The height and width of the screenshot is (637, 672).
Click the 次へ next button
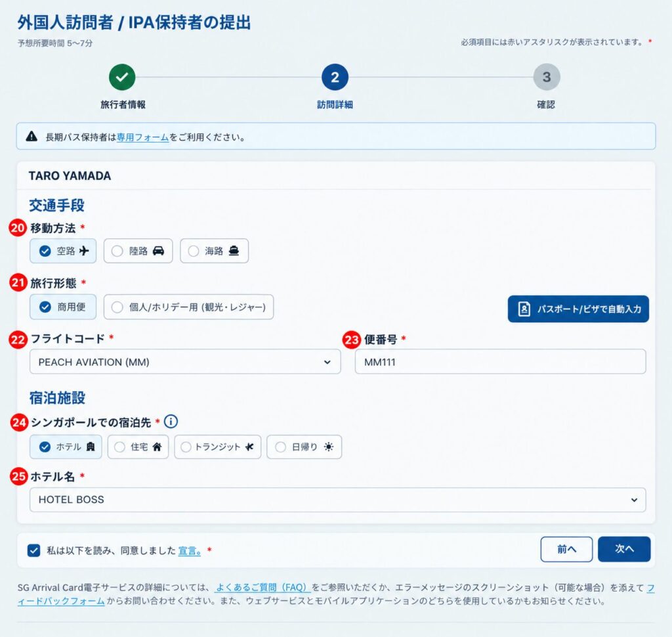(x=625, y=549)
